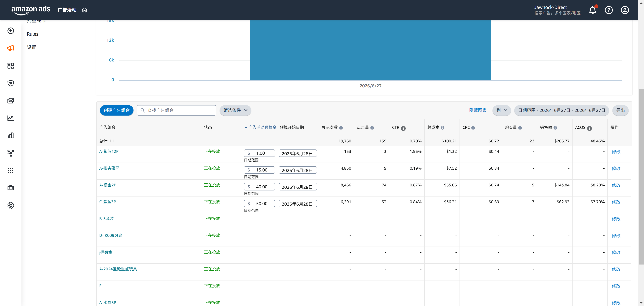
Task: Open the j标镀金 portfolio link
Action: coord(106,252)
